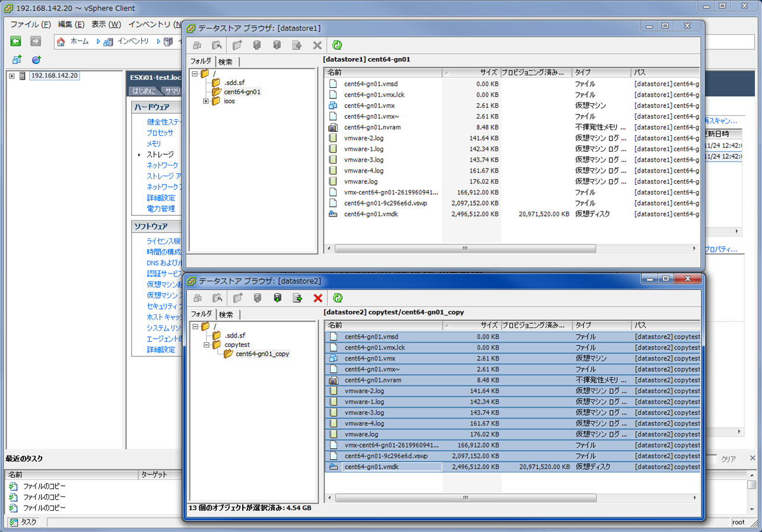
Task: Select vmware-2.log in datastore1 list
Action: (364, 138)
